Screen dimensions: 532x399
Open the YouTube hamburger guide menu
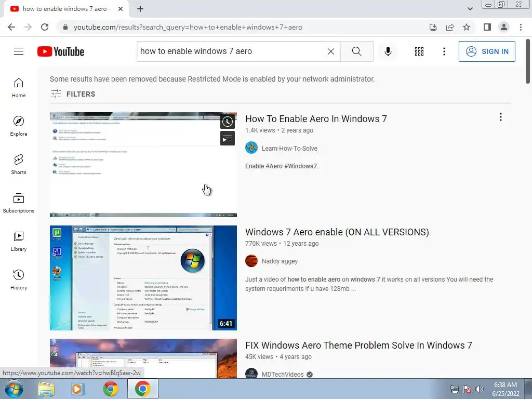(x=19, y=51)
